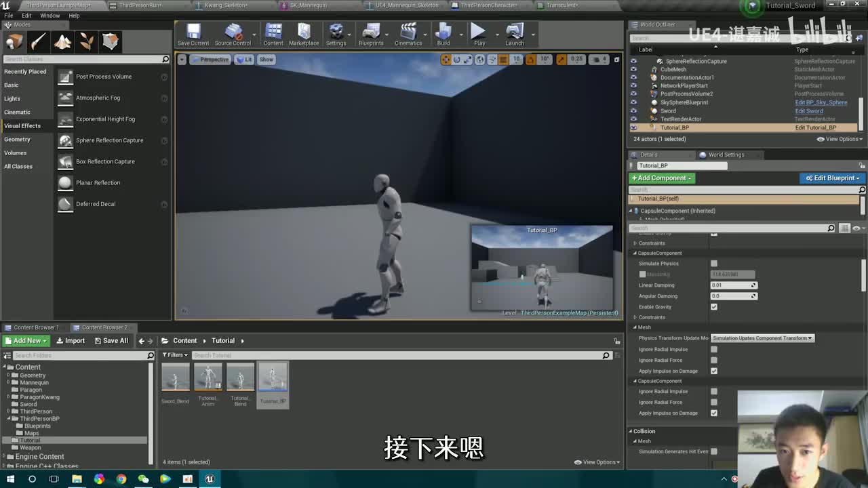Toggle viewport rotation snapping icon
868x488 pixels.
pyautogui.click(x=531, y=60)
